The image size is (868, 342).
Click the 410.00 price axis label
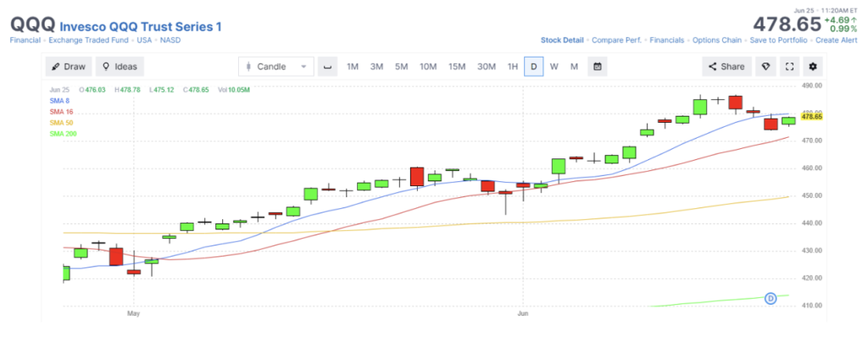pyautogui.click(x=811, y=306)
